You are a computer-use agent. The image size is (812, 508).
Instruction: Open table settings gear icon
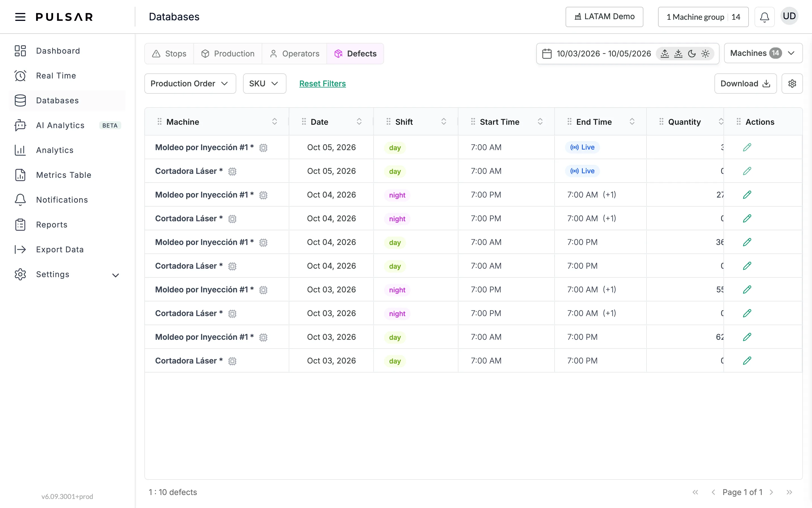click(792, 83)
